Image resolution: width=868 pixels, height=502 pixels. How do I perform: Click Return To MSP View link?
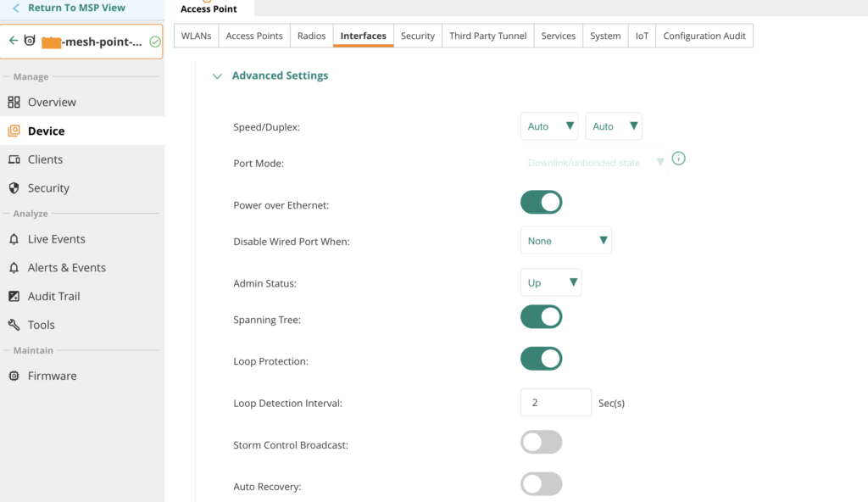(x=75, y=8)
